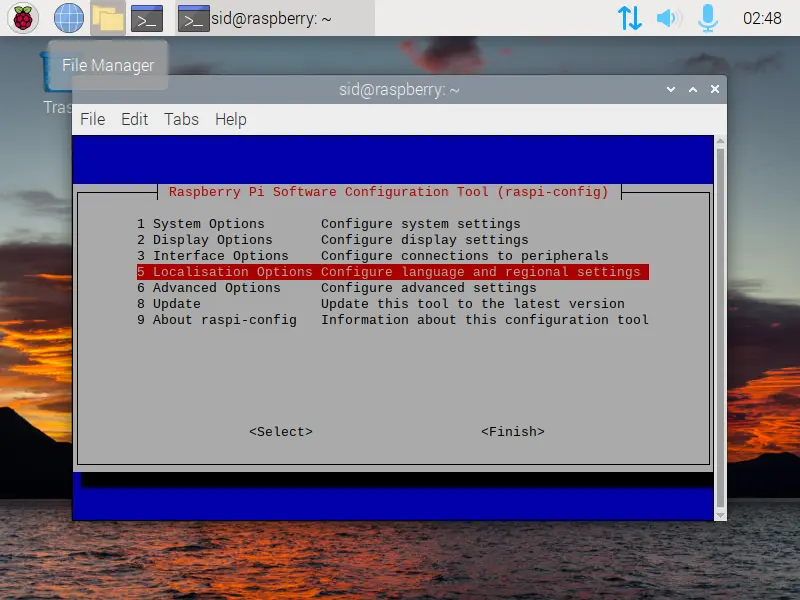
Task: Select the Trash desktop icon
Action: coord(57,84)
